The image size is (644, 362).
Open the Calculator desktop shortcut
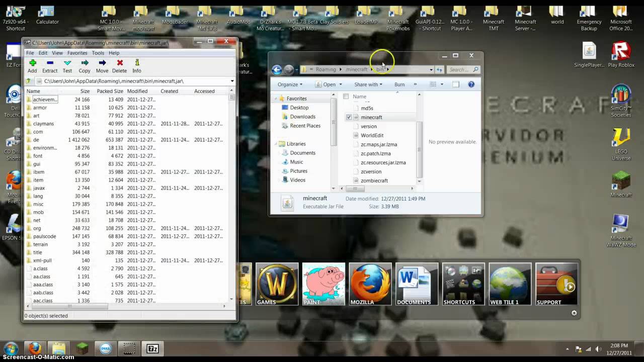pos(47,15)
